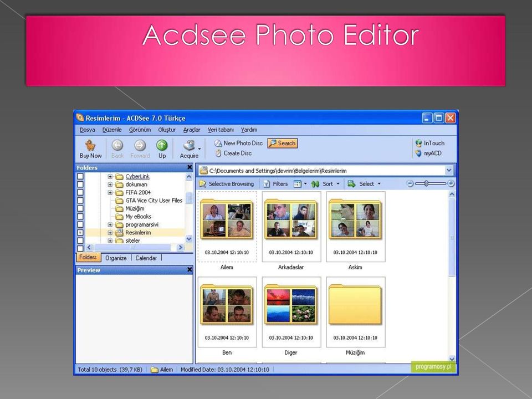Select the empty Müziğim folder thumbnail
Screen dimensions: 532x399
356,312
